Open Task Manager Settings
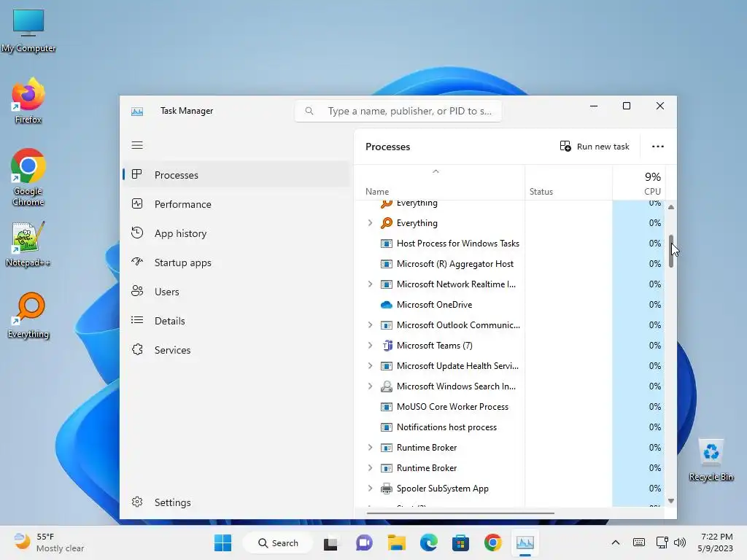The image size is (747, 560). pos(237,502)
